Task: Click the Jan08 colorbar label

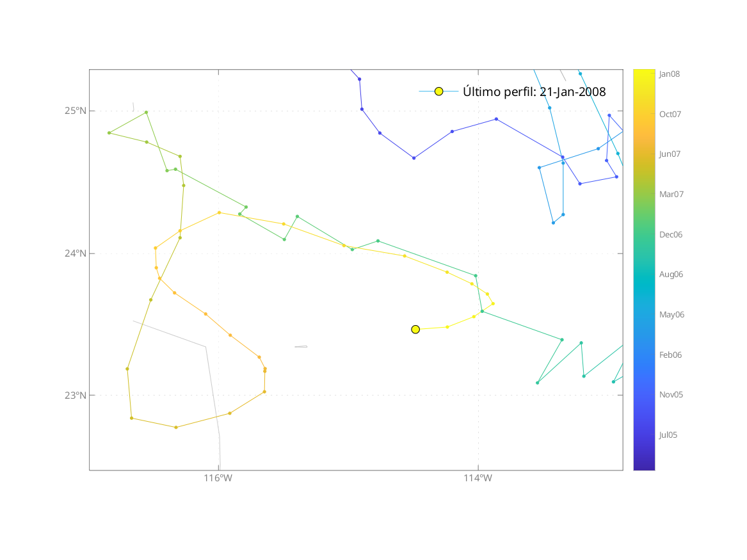Action: pos(670,74)
